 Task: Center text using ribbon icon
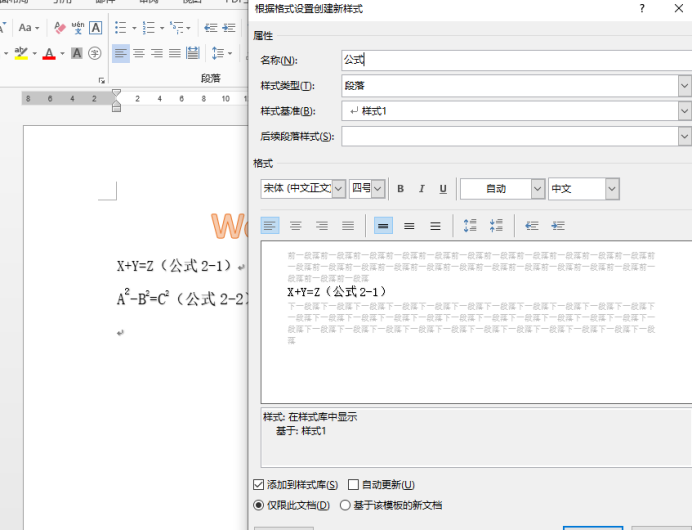pos(139,53)
